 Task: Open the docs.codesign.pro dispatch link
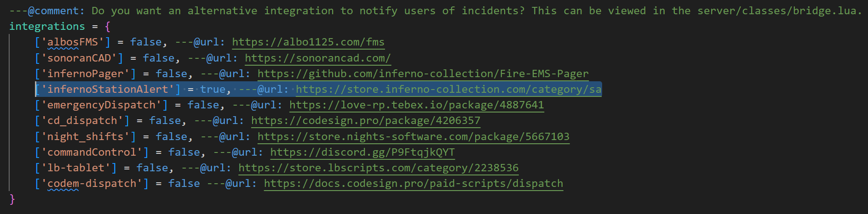(x=413, y=184)
